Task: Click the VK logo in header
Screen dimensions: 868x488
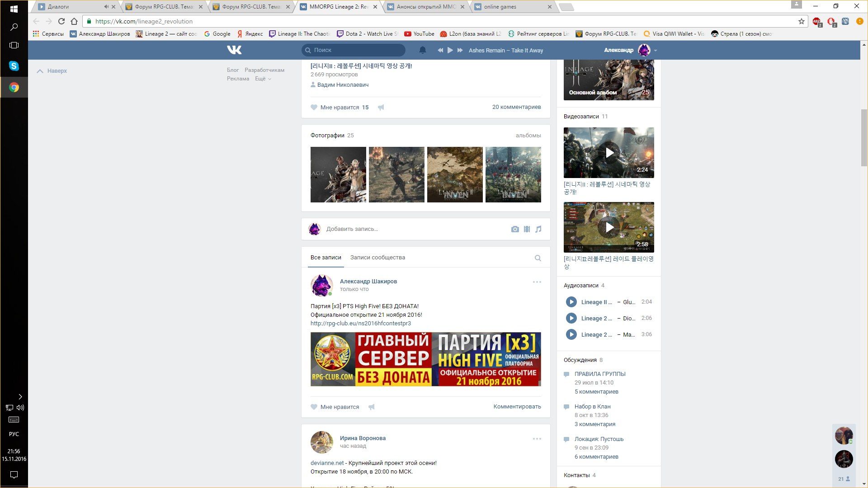Action: click(234, 50)
